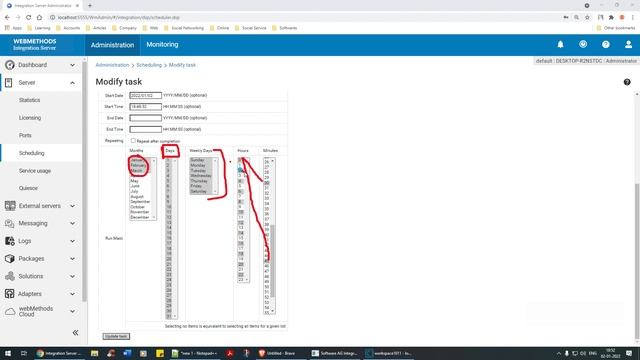Click the browser home icon
The height and width of the screenshot is (360, 640).
[39, 18]
